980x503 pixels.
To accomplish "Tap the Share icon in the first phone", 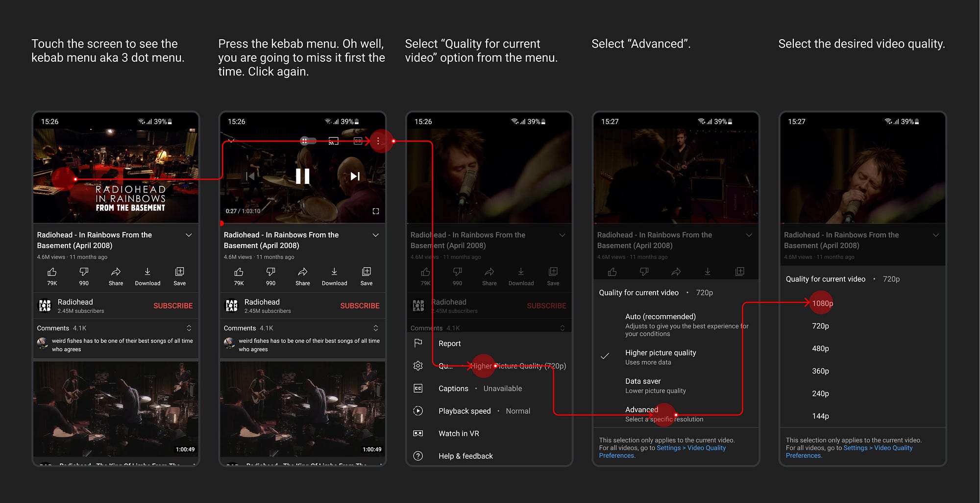I will pos(116,272).
